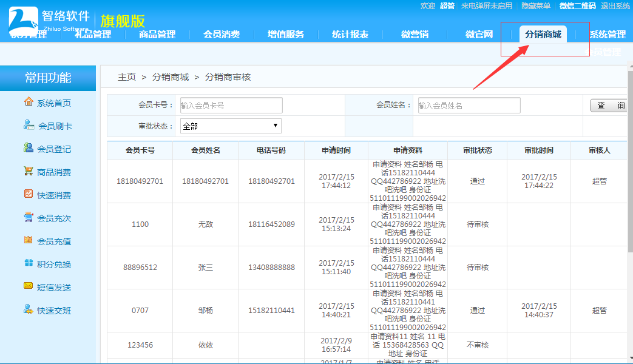Screen dimensions: 633x364
Task: Open the 分销商城 navigation tab
Action: click(x=543, y=34)
